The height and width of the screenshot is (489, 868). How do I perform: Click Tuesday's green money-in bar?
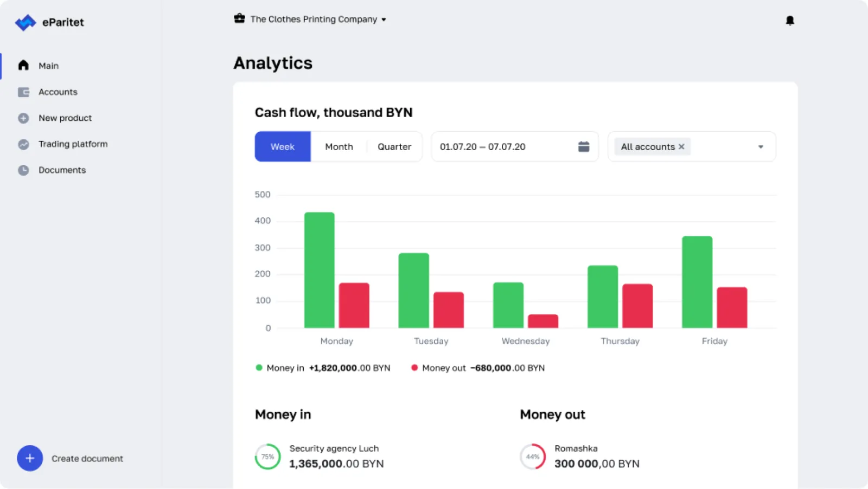414,291
